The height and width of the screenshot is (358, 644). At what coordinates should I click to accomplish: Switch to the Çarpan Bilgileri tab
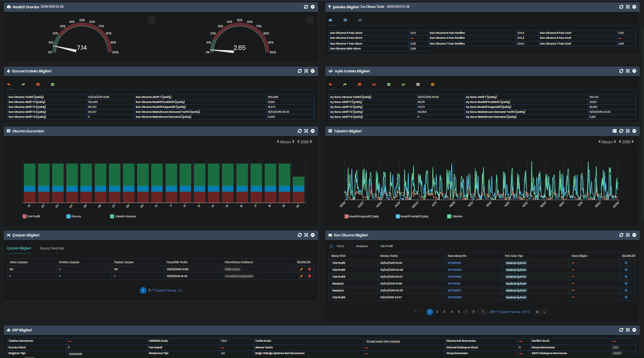pos(19,248)
